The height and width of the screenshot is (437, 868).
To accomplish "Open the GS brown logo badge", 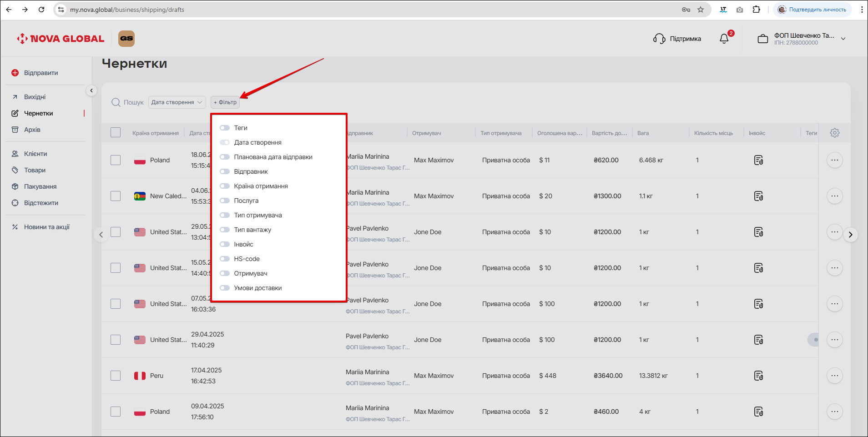I will 126,39.
